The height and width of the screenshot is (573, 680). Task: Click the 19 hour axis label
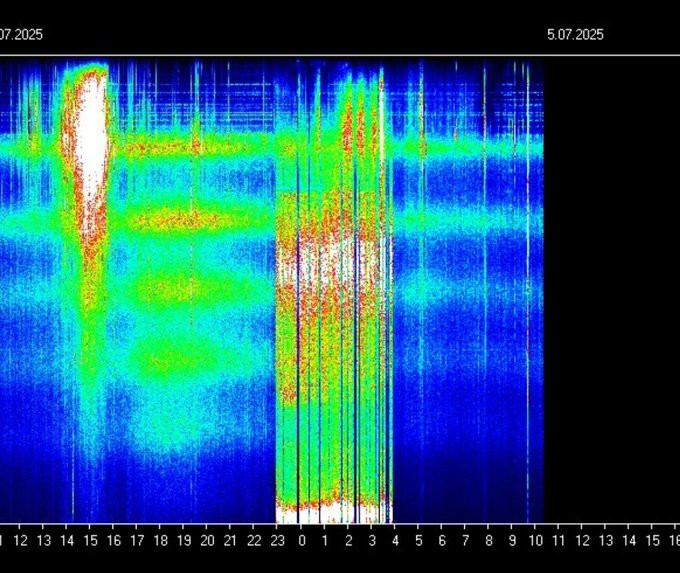tap(184, 541)
